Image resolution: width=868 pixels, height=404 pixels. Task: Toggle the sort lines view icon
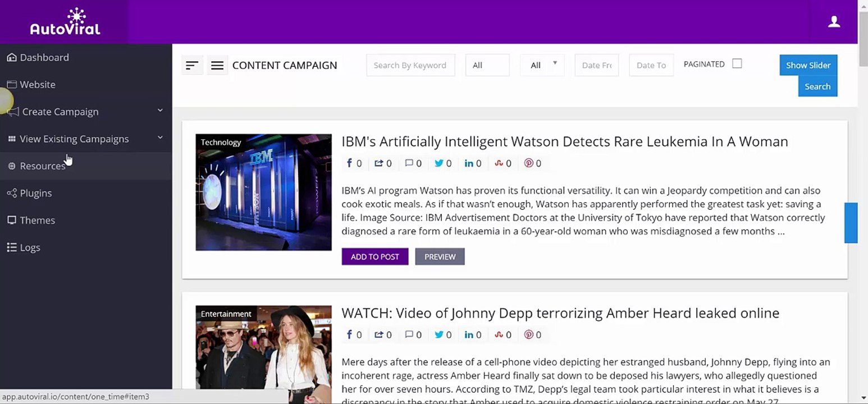pyautogui.click(x=192, y=66)
